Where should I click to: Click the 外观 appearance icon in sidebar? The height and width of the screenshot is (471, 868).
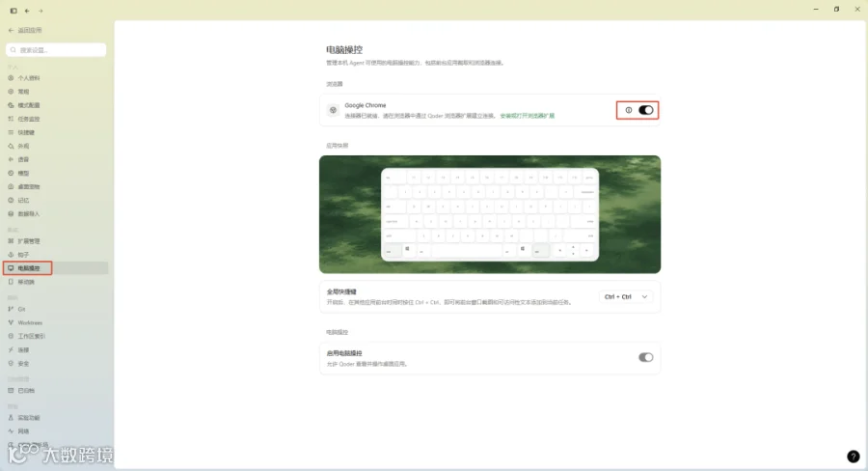point(11,147)
